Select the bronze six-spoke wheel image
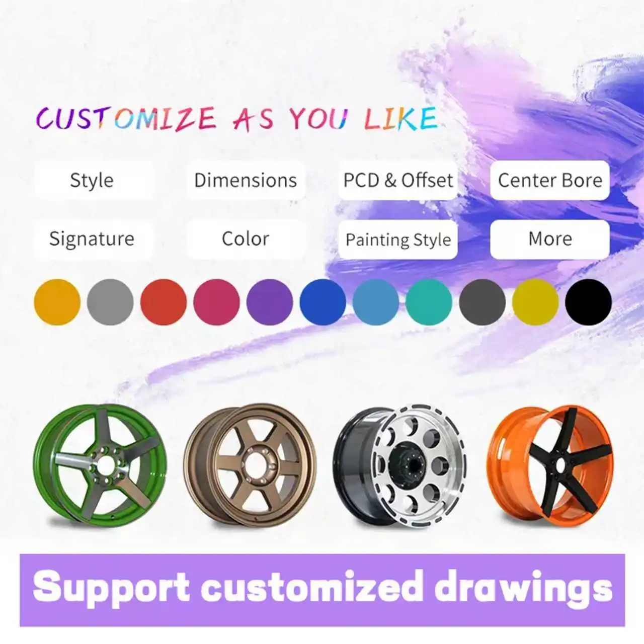This screenshot has width=644, height=644. click(250, 464)
